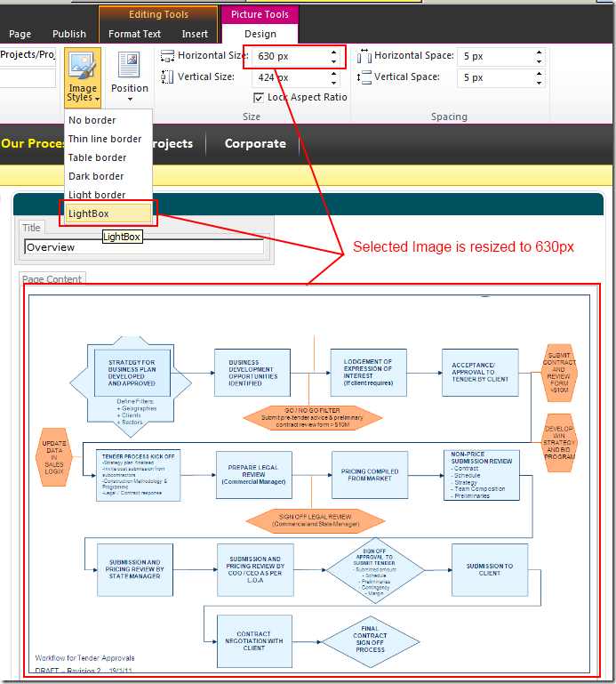Select the No border option
The image size is (616, 684).
(92, 120)
